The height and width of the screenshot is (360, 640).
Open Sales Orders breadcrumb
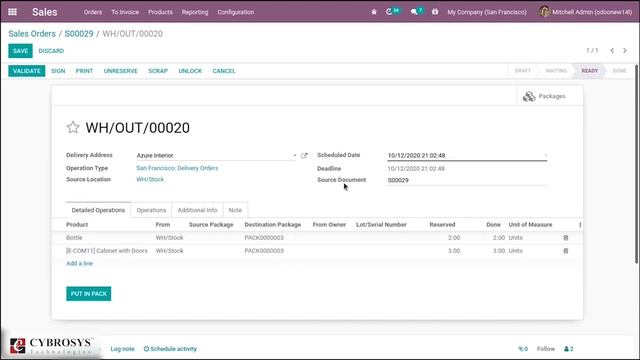(x=32, y=34)
